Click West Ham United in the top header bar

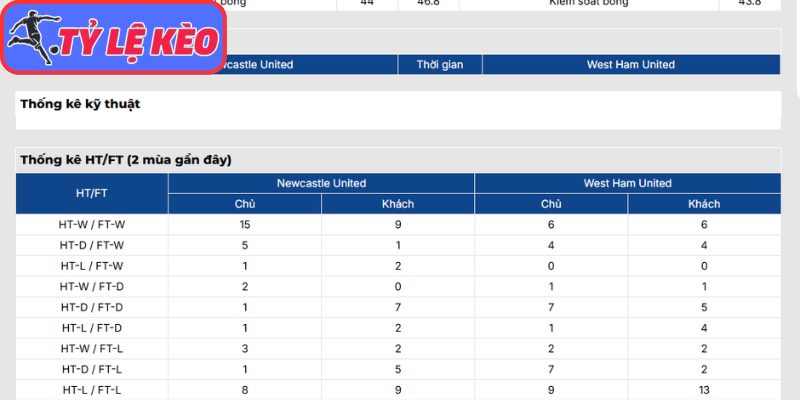click(631, 65)
